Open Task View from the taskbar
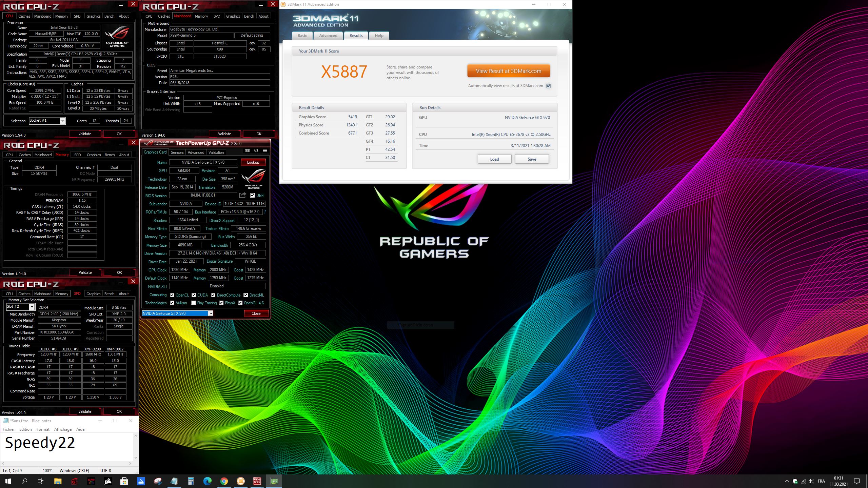The height and width of the screenshot is (488, 868). [41, 481]
